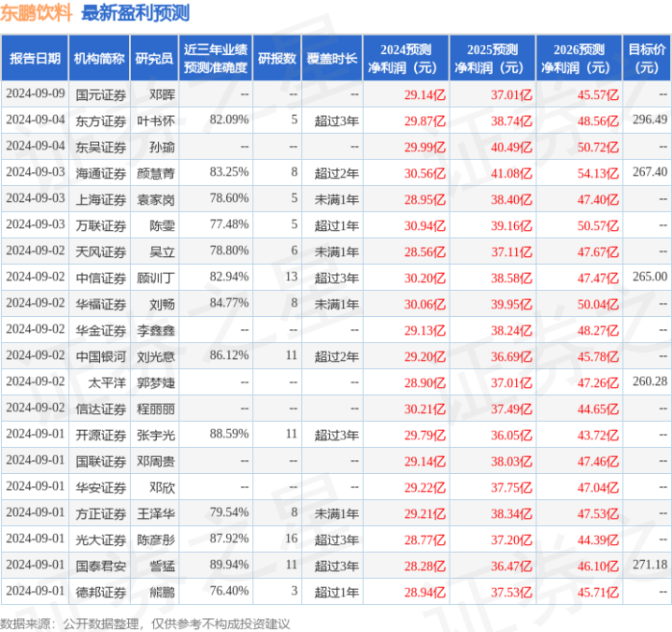Click accuracy value 82.09%

tap(229, 120)
